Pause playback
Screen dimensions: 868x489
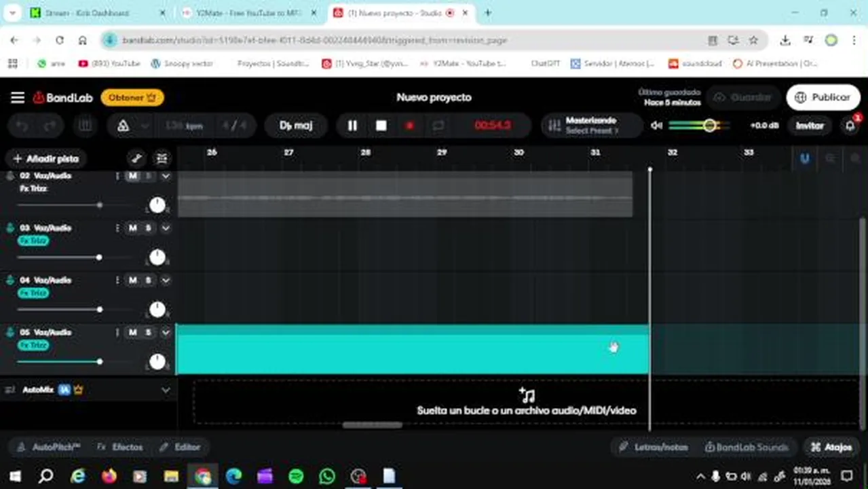[x=352, y=126]
